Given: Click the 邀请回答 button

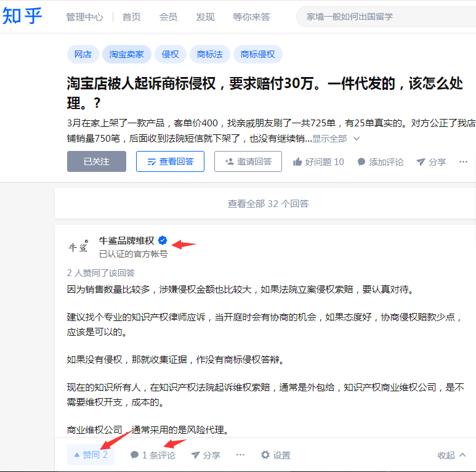Looking at the screenshot, I should click(248, 161).
